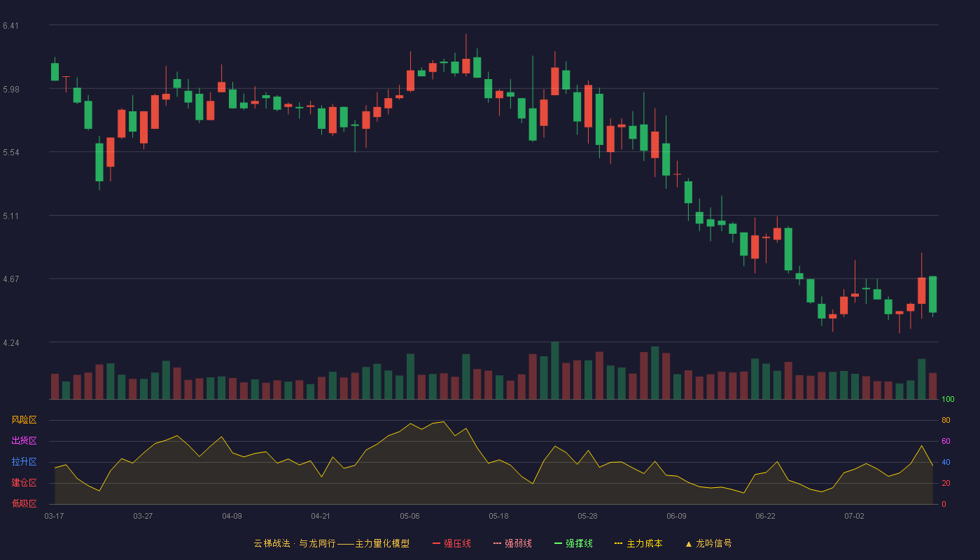Click the yellow dotted icon before 主力成本

619,543
